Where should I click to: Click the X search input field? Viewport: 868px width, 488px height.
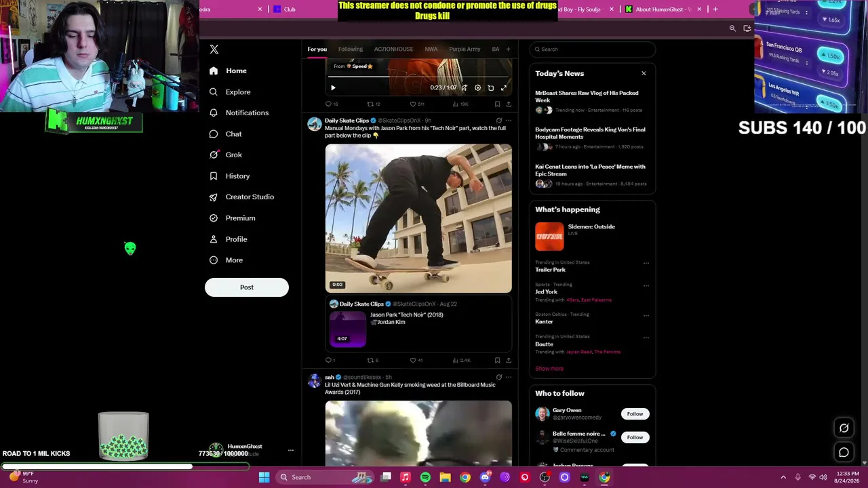[593, 49]
